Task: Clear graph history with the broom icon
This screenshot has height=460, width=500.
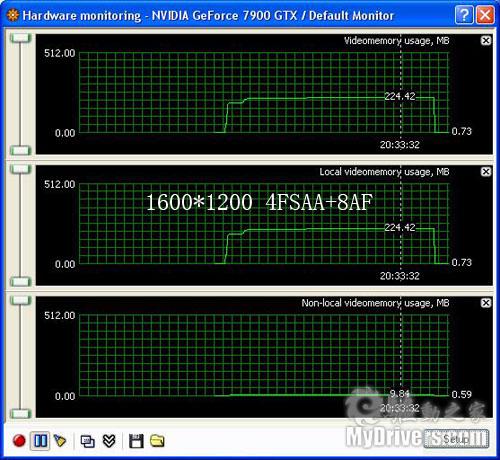Action: [x=60, y=441]
